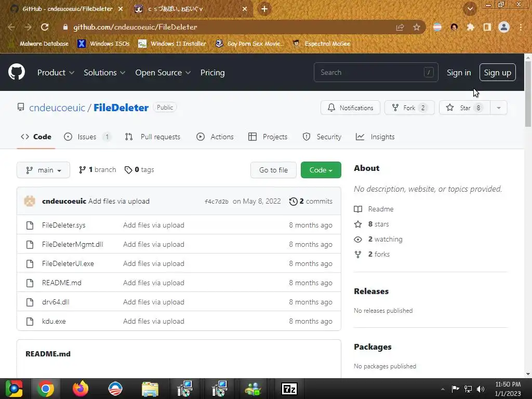Screen dimensions: 532x399
Task: Click the Sign up button
Action: coord(497,73)
